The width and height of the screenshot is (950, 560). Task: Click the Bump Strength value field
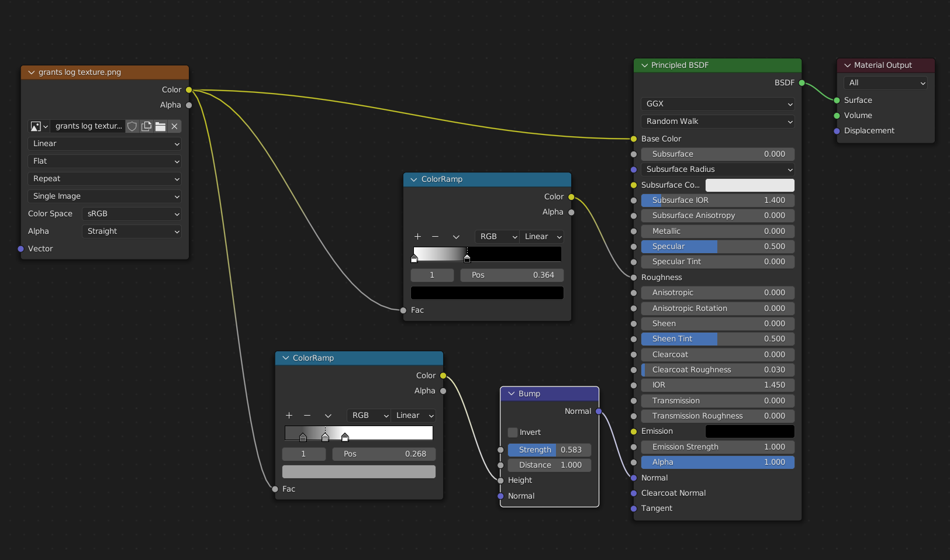click(x=549, y=450)
